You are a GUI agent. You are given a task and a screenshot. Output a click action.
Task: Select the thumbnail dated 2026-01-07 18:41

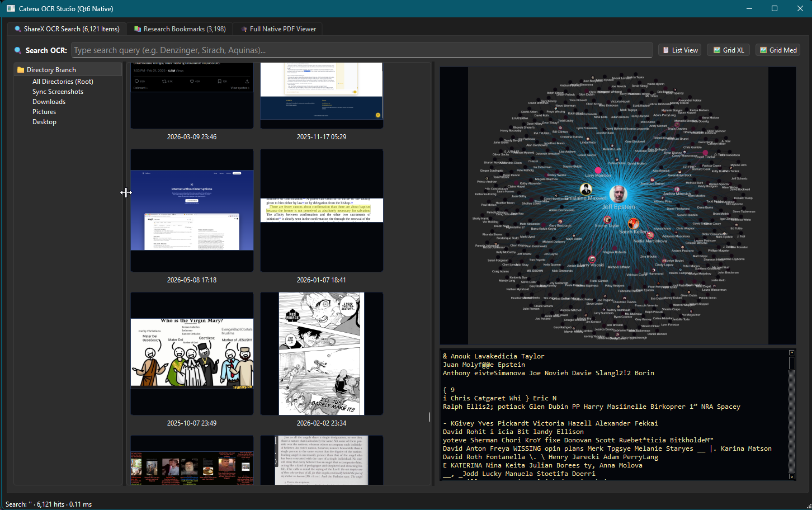click(322, 210)
